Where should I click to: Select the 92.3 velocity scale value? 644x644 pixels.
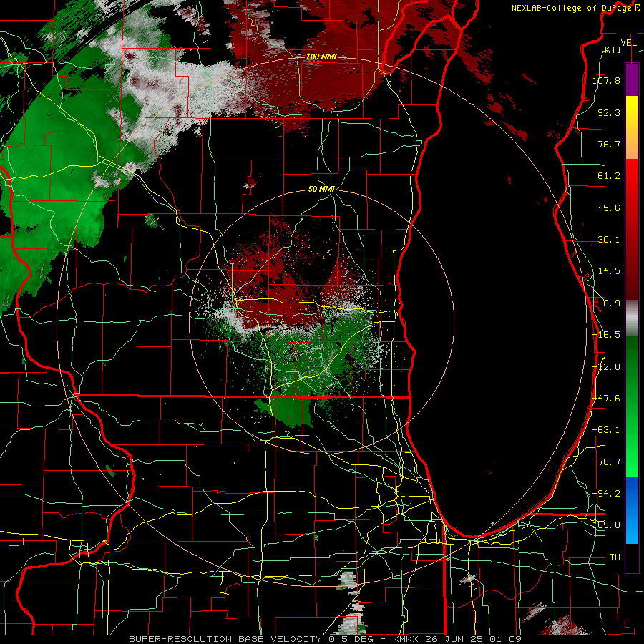(609, 112)
